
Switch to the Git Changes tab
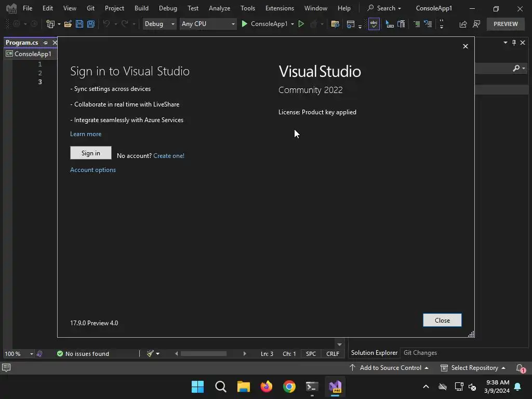click(420, 353)
